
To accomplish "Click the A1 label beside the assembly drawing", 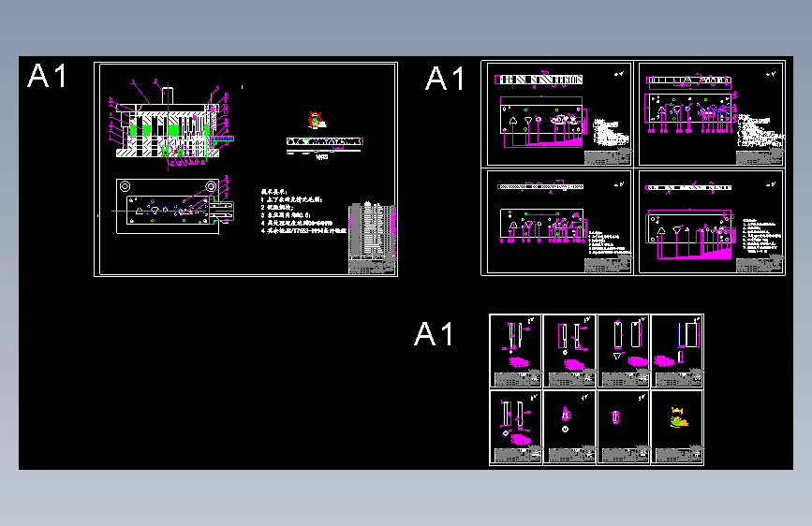I will click(x=47, y=76).
